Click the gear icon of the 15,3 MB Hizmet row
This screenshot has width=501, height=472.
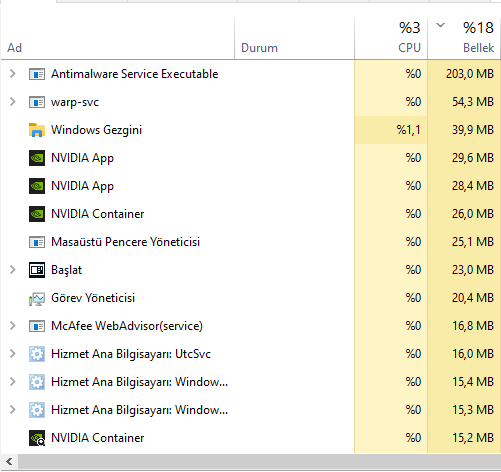click(x=37, y=410)
